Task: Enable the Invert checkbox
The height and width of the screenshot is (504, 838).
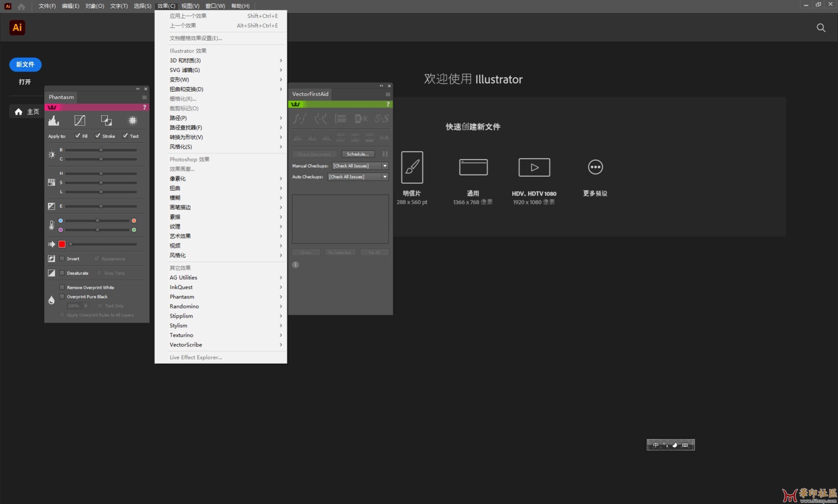Action: [62, 259]
